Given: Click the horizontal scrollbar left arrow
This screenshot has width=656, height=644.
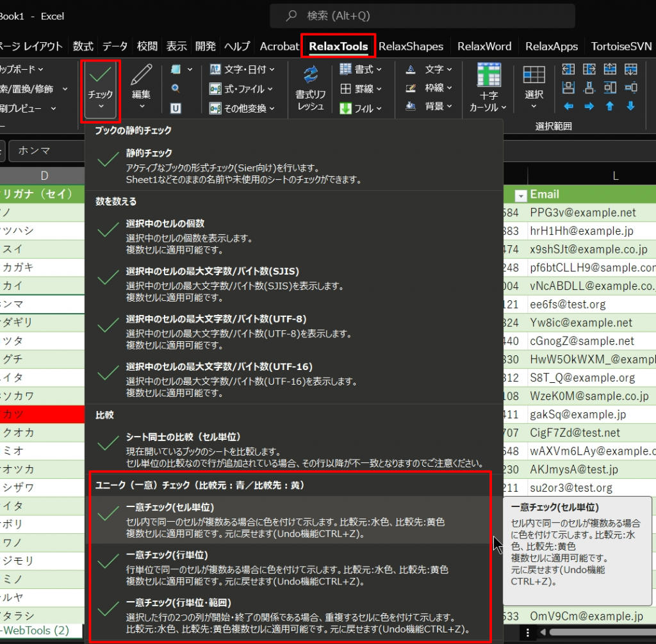Looking at the screenshot, I should (543, 632).
